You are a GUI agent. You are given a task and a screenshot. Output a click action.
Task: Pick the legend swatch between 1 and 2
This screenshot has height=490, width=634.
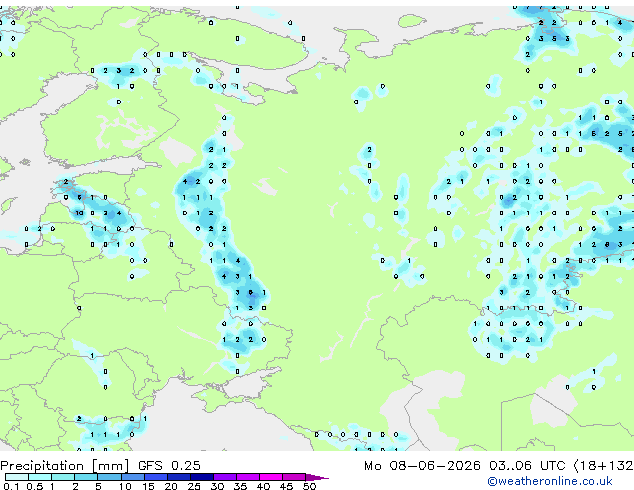63,477
